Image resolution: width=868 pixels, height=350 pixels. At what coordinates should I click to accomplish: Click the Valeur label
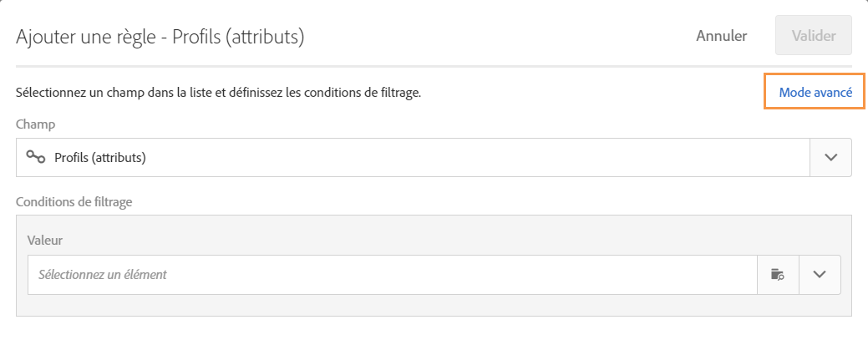(x=45, y=241)
